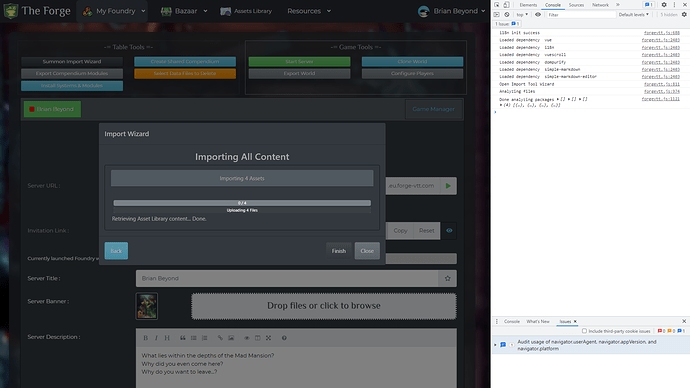Image resolution: width=690 pixels, height=388 pixels.
Task: Open the Assets Library page
Action: pos(246,11)
